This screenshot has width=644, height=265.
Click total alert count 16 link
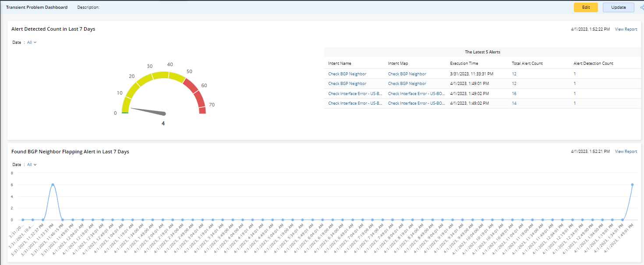pos(514,94)
